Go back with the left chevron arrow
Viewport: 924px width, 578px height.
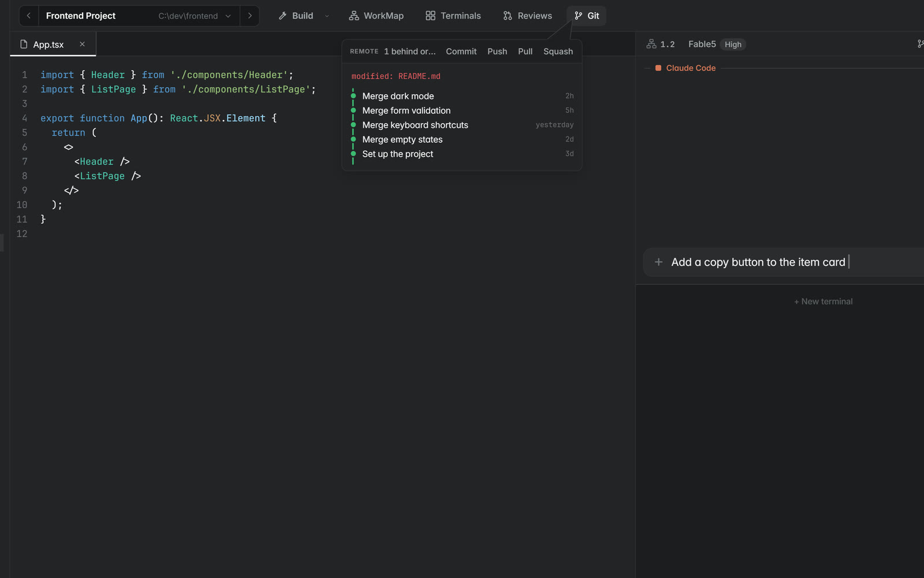click(x=28, y=16)
